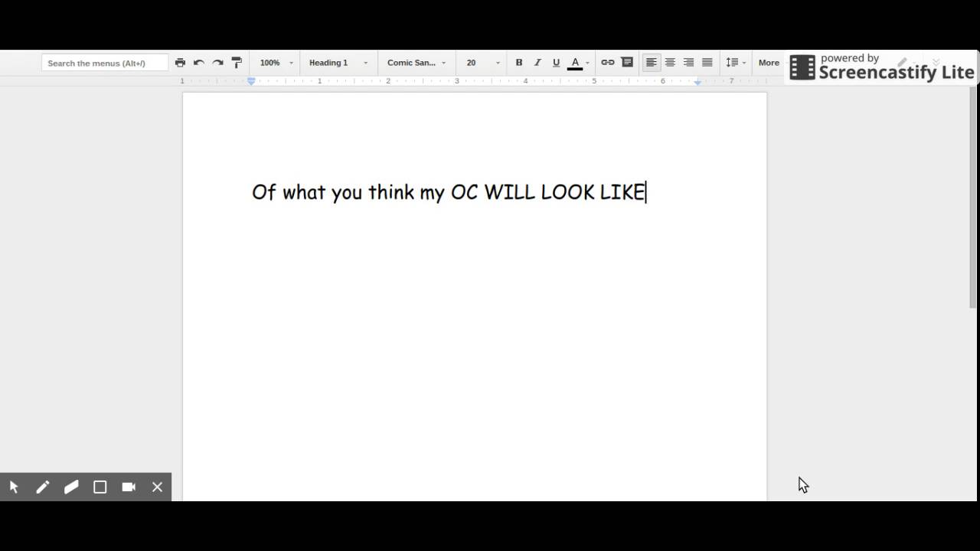The height and width of the screenshot is (551, 980).
Task: Select the Paint format roller
Action: point(237,63)
